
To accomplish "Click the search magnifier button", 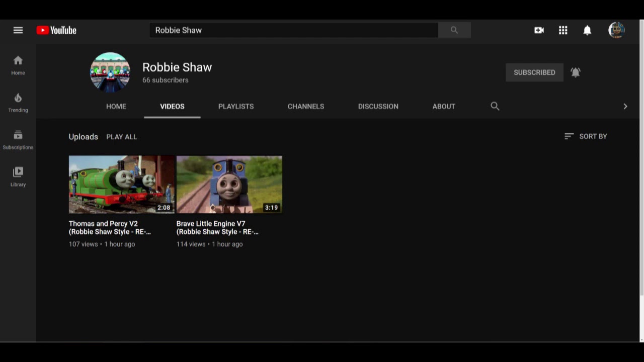I will coord(454,30).
